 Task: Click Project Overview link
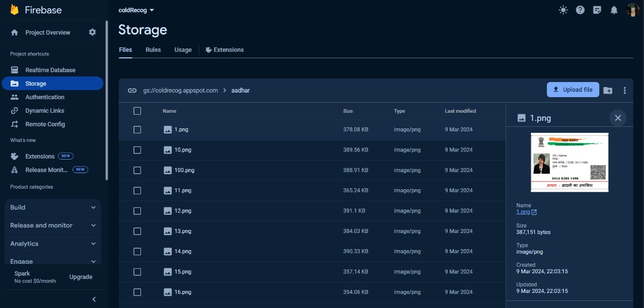48,32
